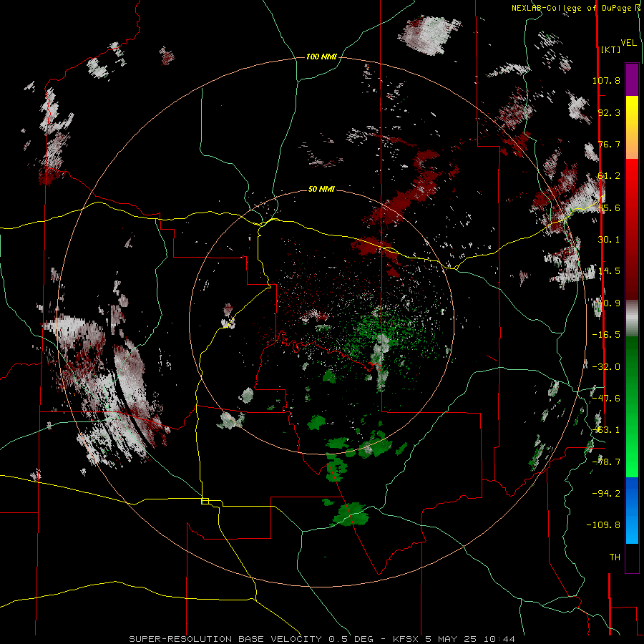Pick the purple segment of velocity scale
The image size is (644, 644).
pos(632,79)
